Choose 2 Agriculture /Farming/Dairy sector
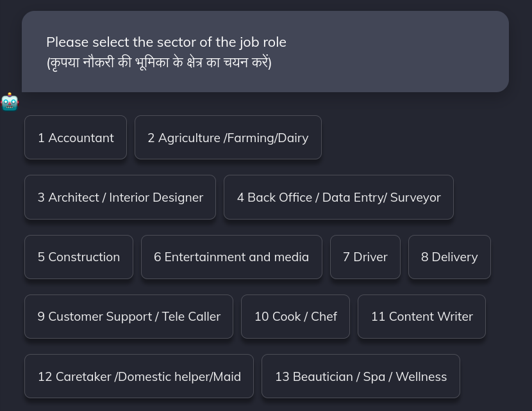The height and width of the screenshot is (411, 532). click(x=228, y=137)
